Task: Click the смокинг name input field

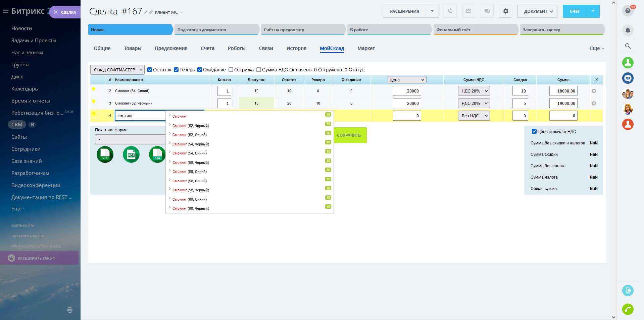Action: [140, 116]
